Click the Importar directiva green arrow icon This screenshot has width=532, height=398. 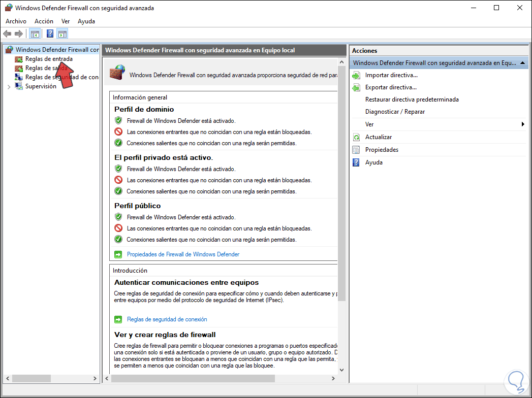pos(356,75)
